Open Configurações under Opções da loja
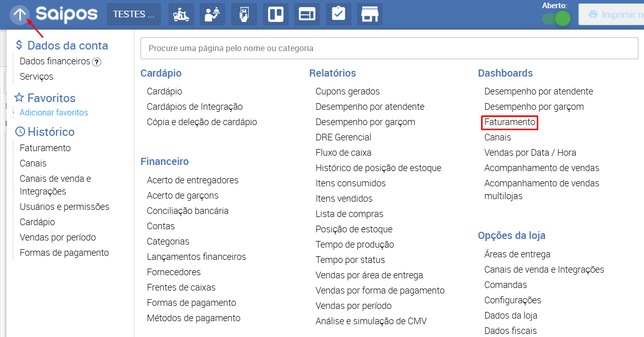 513,300
